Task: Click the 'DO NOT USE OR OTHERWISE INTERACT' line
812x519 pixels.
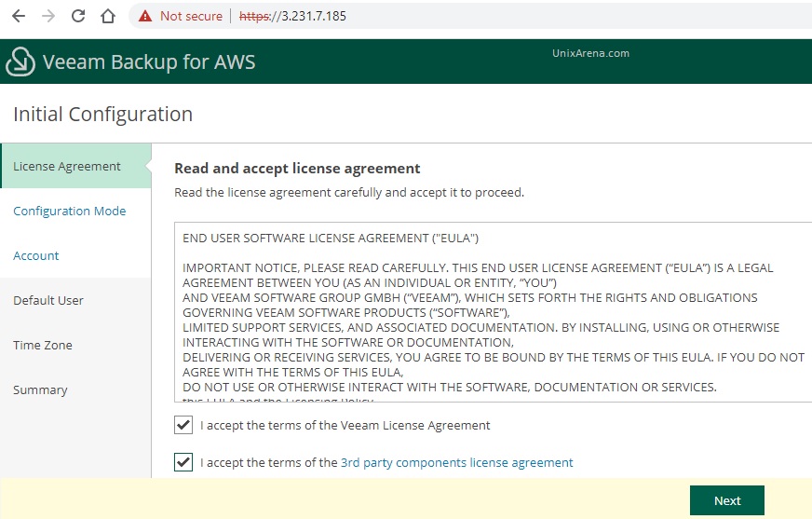Action: pos(450,387)
